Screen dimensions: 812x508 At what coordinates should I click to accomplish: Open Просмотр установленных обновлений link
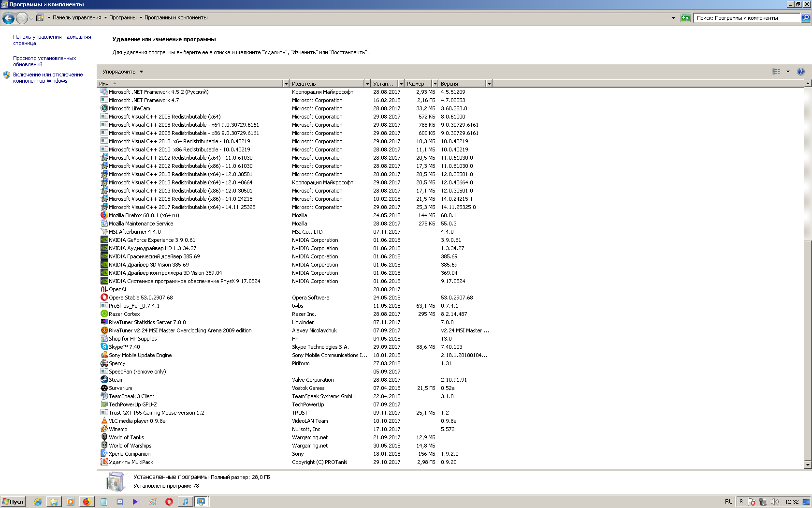[x=44, y=61]
